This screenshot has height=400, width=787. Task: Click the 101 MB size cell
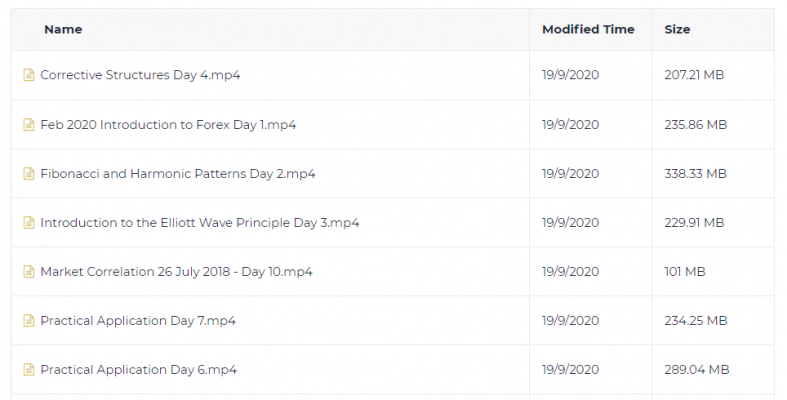685,272
